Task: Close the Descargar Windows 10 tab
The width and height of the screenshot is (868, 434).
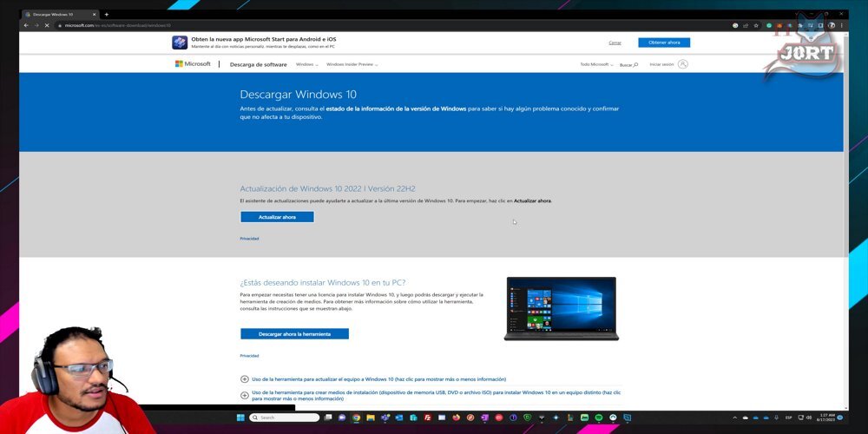Action: pyautogui.click(x=95, y=15)
